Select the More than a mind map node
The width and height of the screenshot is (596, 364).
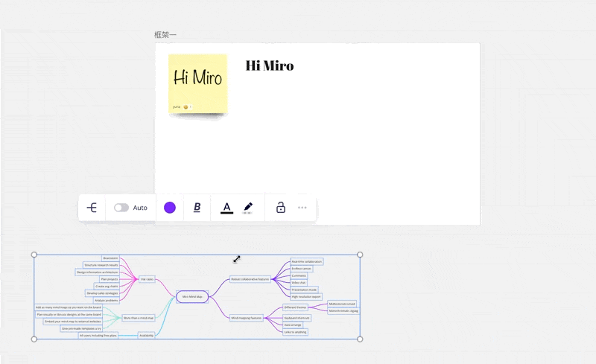139,318
